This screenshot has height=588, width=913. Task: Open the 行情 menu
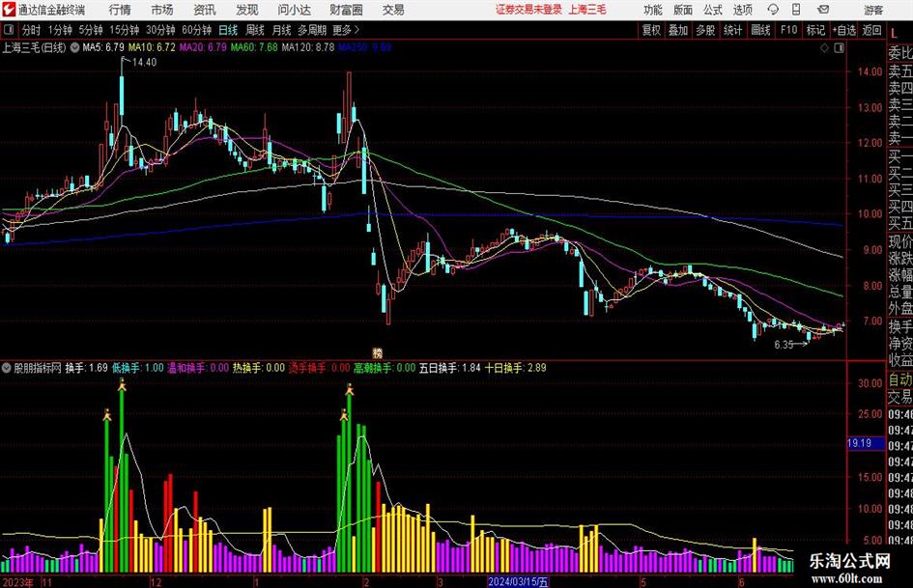(120, 10)
